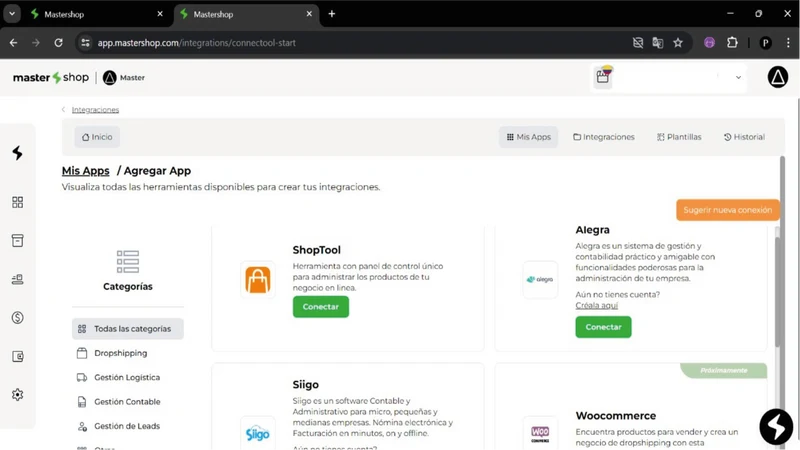Open the Mis Apps heading link
Viewport: 800px width, 450px height.
point(85,171)
